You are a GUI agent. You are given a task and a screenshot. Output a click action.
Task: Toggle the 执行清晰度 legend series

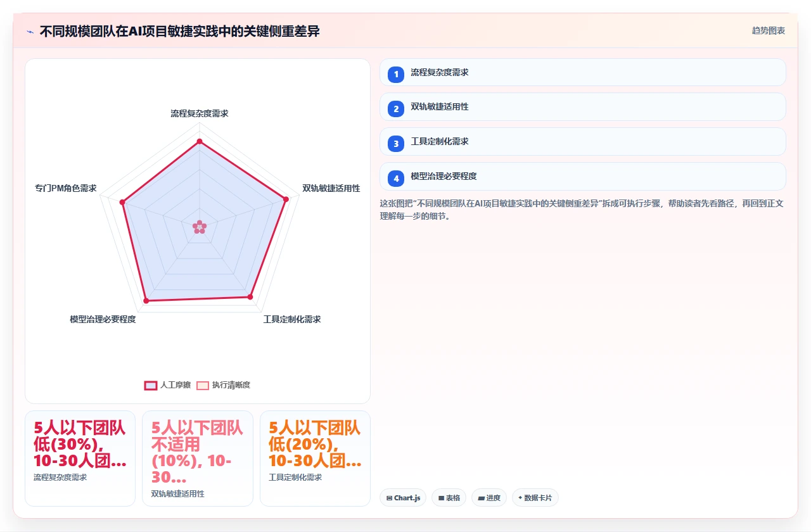pyautogui.click(x=223, y=385)
